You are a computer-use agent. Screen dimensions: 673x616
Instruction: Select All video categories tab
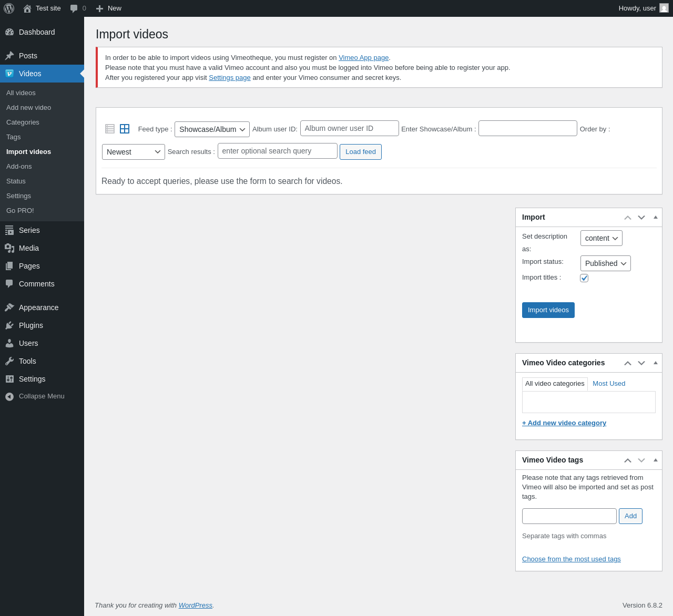coord(555,384)
